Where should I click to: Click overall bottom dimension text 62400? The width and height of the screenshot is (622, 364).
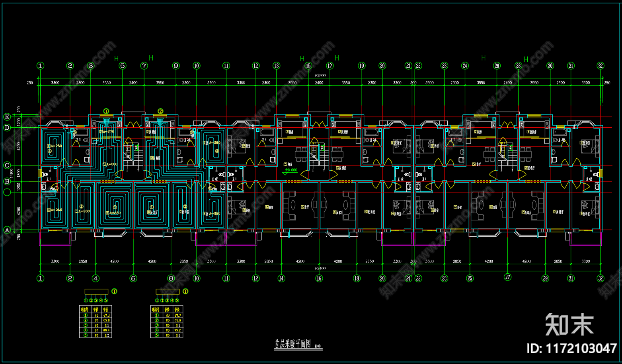tap(320, 269)
